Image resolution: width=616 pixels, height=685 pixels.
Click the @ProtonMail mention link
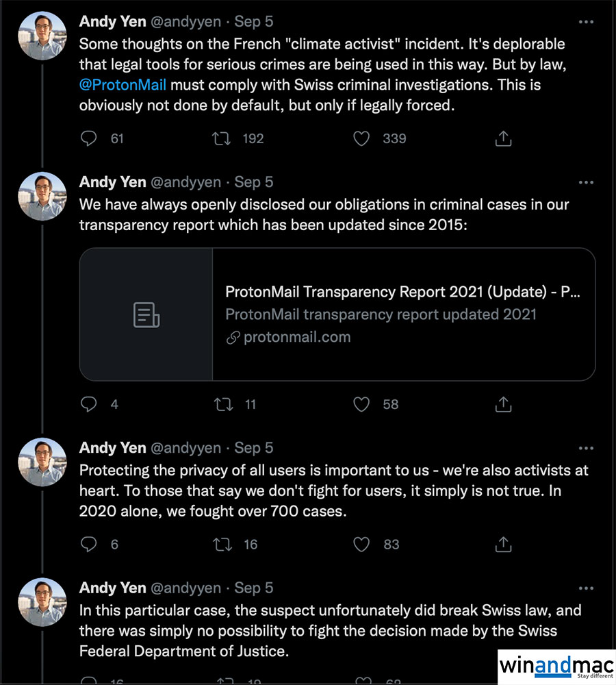(123, 86)
